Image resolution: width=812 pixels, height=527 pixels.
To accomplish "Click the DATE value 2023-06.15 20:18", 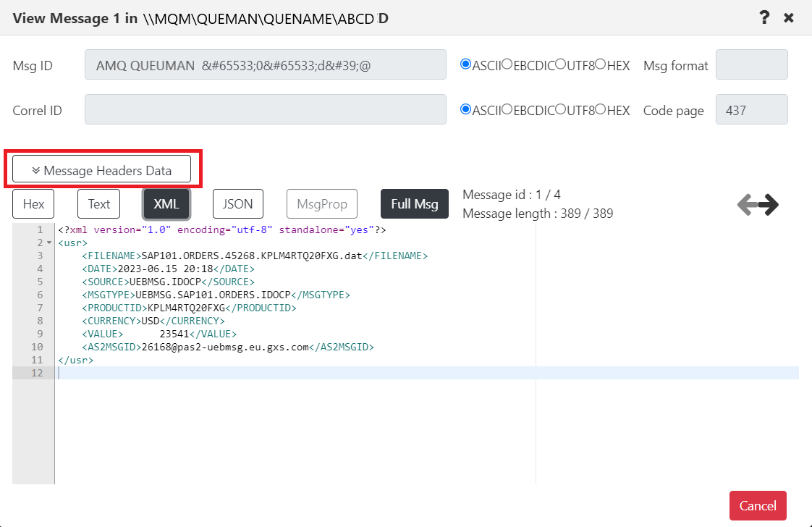I will [165, 269].
